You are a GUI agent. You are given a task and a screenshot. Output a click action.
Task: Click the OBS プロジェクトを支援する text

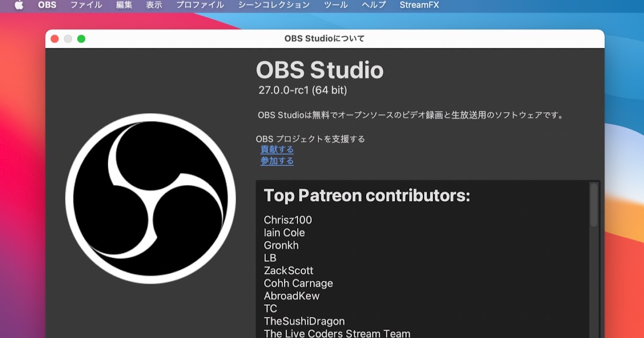[x=310, y=139]
